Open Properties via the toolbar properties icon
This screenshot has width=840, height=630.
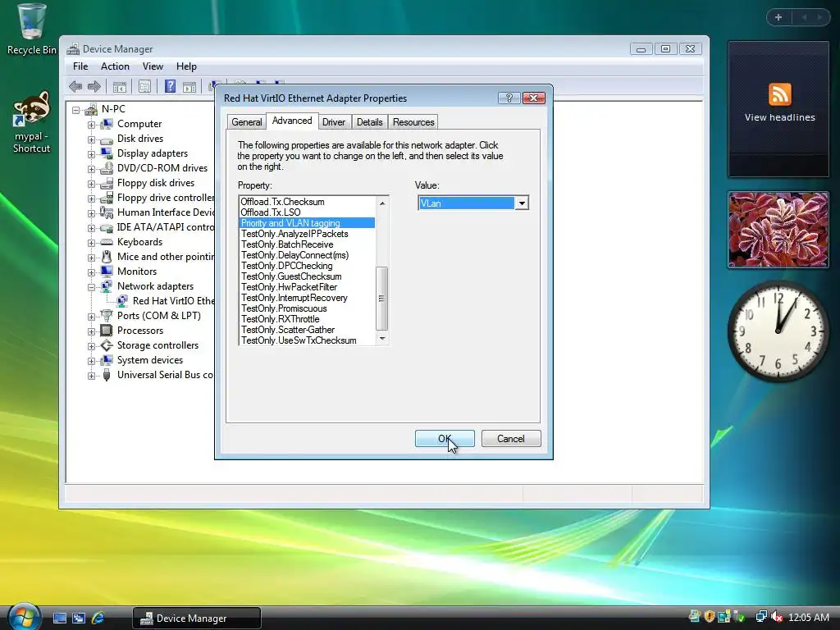(x=144, y=86)
